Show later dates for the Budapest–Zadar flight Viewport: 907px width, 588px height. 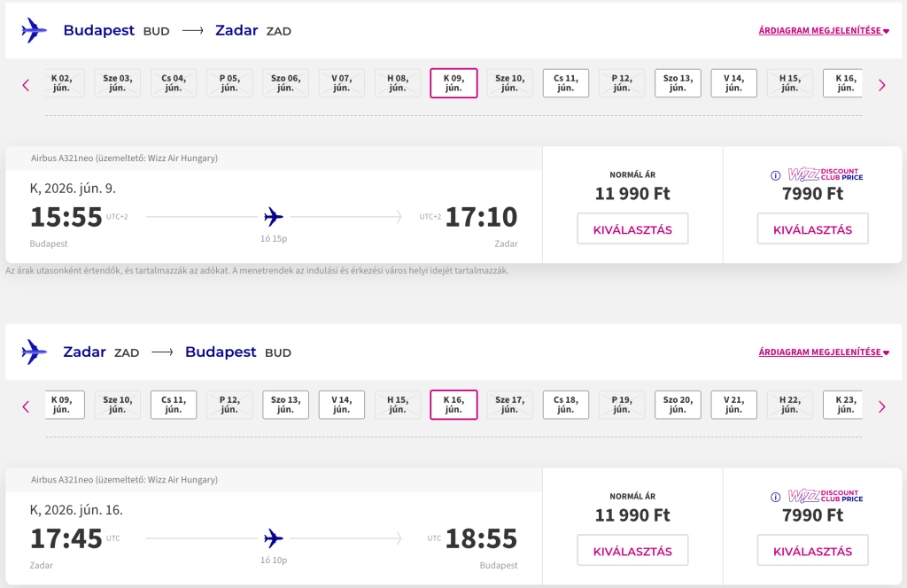(881, 85)
